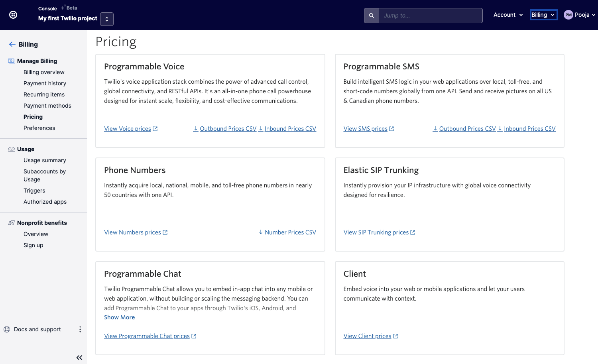Click the PM avatar icon
The image size is (598, 364).
coord(568,15)
